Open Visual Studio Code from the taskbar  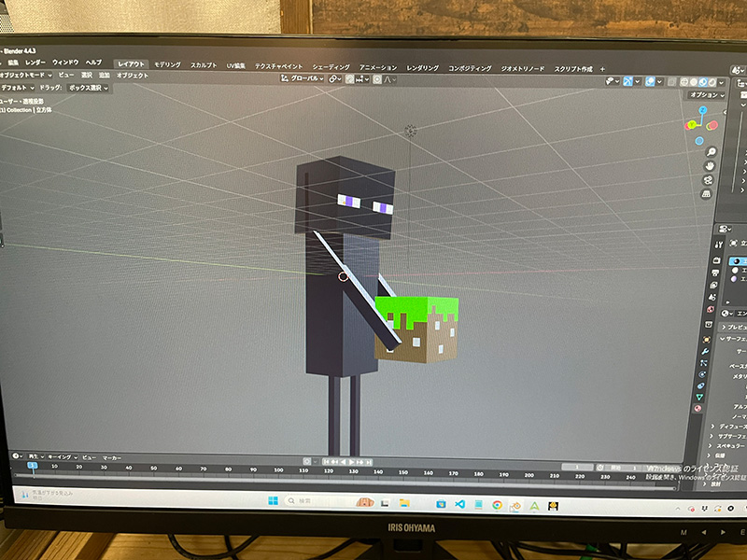(460, 504)
